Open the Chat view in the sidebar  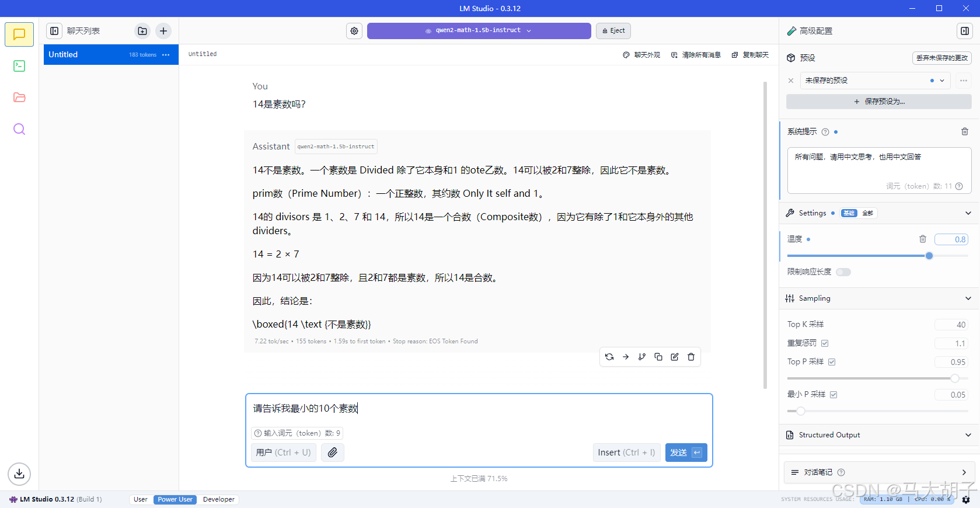tap(19, 34)
